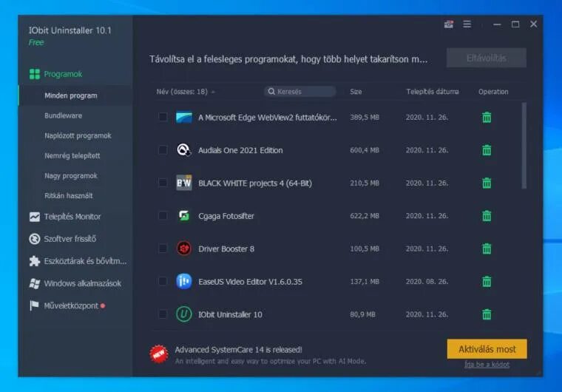Click date 2020. 08. 26. of EaseUS
This screenshot has height=392, width=562.
427,282
